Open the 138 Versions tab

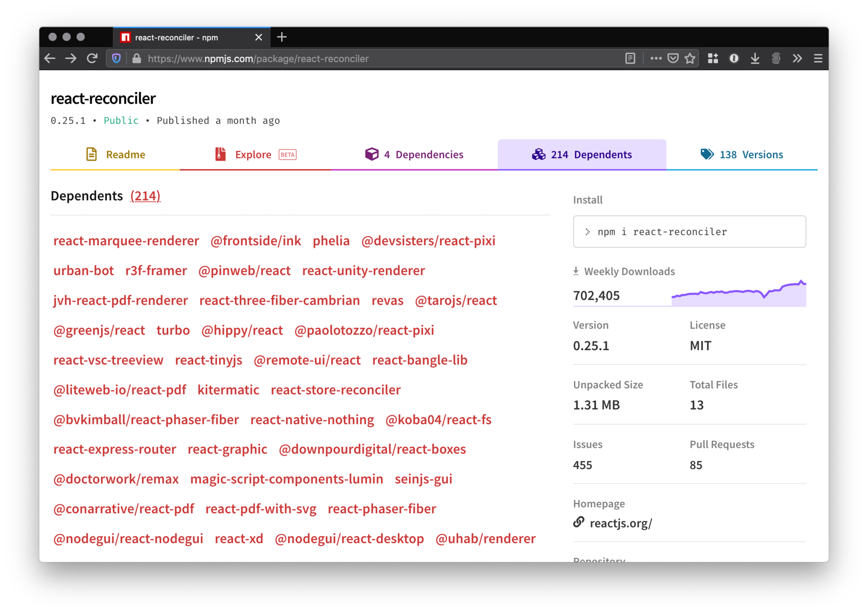click(742, 154)
